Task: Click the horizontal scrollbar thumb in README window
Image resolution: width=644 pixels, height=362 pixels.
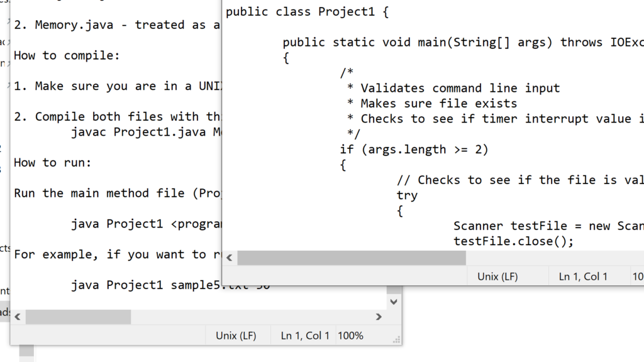Action: click(x=79, y=317)
